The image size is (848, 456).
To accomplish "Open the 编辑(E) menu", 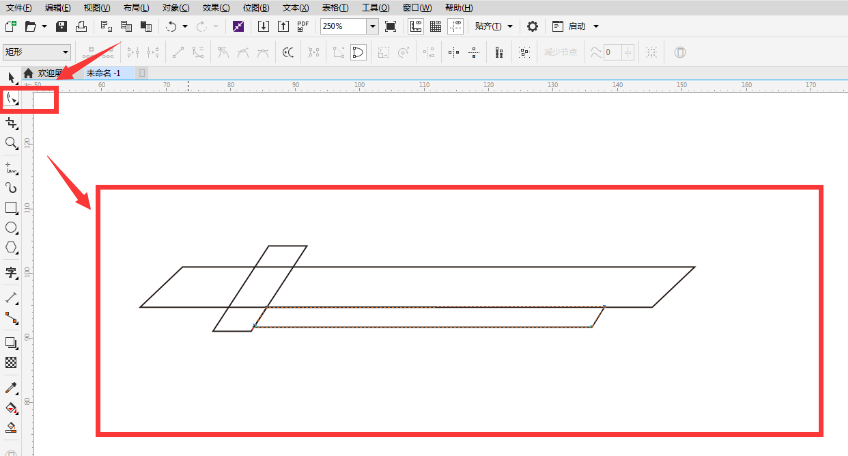I will pyautogui.click(x=58, y=8).
